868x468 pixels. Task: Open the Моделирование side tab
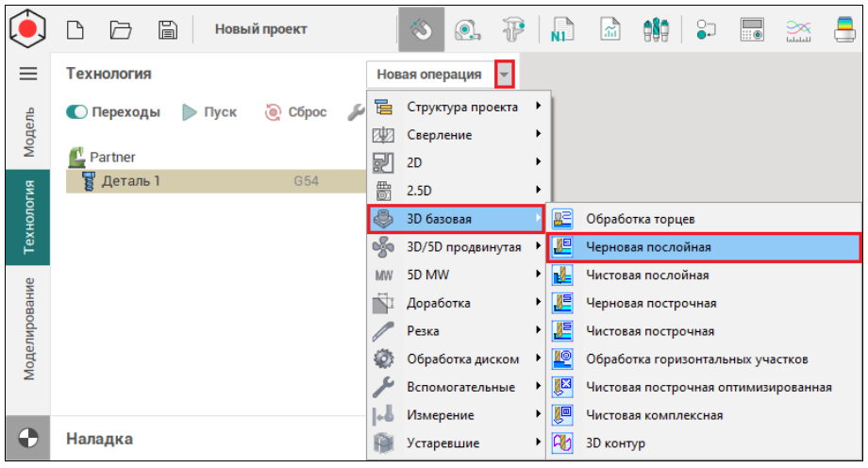pyautogui.click(x=28, y=327)
